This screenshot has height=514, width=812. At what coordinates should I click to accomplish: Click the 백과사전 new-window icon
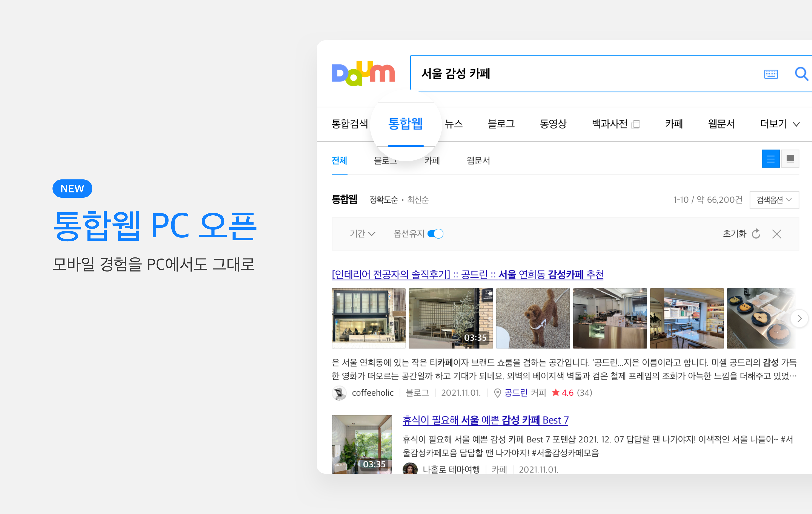(636, 124)
